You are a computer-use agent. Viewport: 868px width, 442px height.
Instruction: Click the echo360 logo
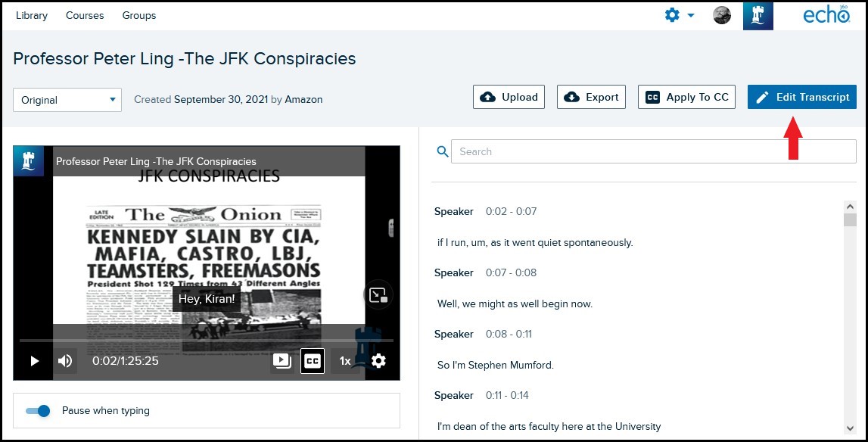point(826,15)
